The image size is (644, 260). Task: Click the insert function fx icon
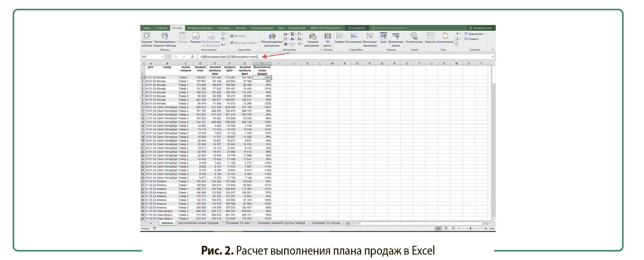click(x=192, y=57)
